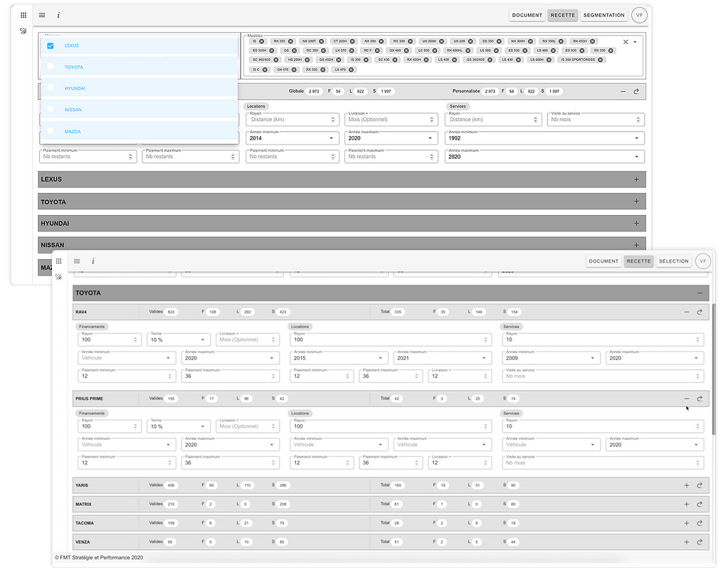Reset the RAV4 row with the refresh icon

point(700,312)
